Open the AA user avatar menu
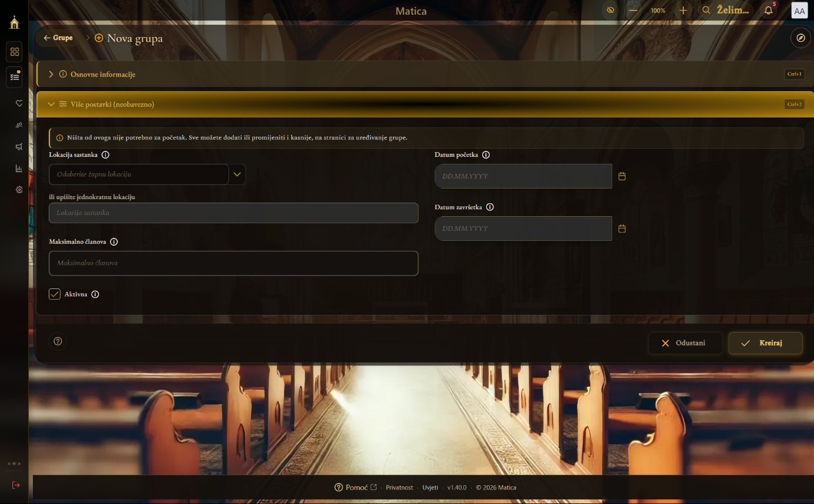The width and height of the screenshot is (814, 504). pos(799,11)
